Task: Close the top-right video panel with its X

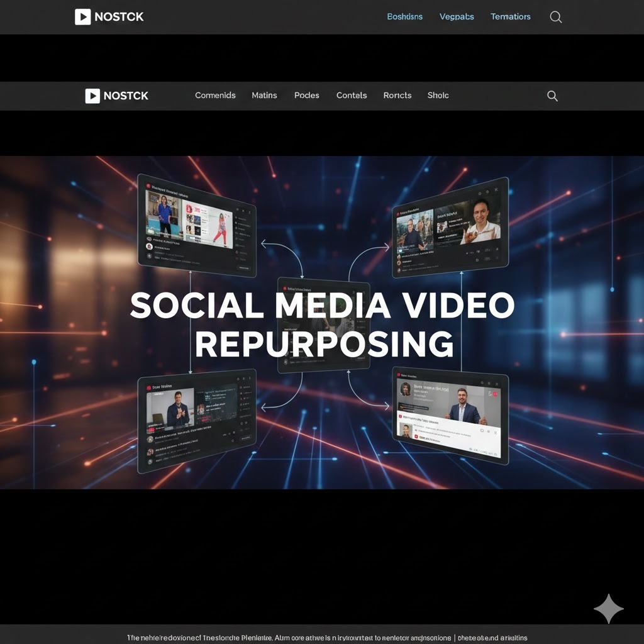Action: click(x=496, y=189)
